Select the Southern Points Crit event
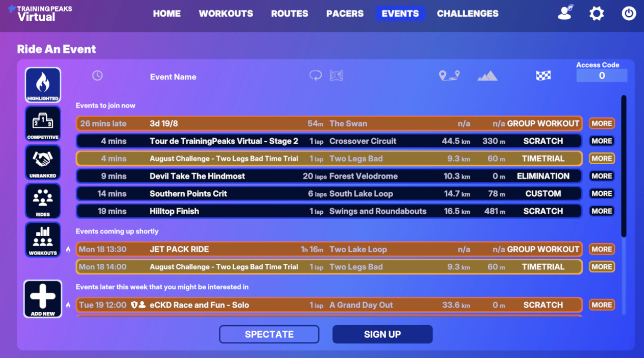Screen dimensions: 644x358 coord(329,194)
